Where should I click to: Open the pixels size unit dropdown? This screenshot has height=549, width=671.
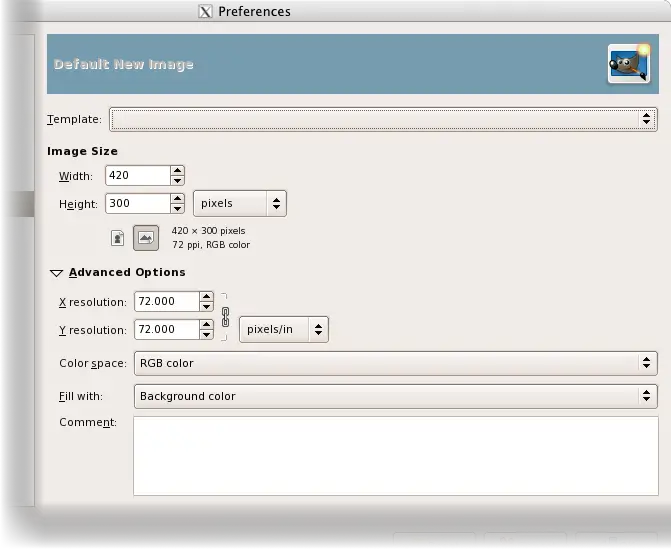[240, 203]
